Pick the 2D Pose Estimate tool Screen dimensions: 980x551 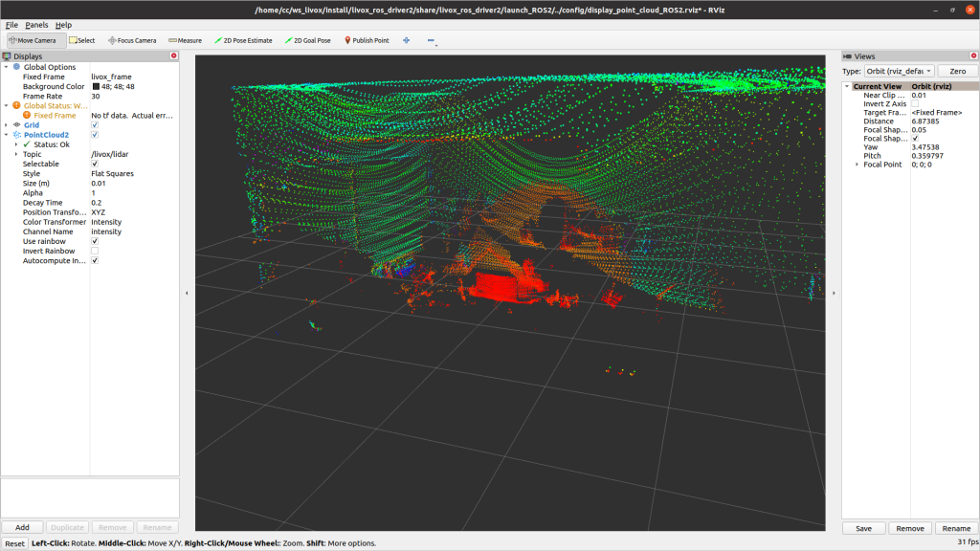coord(243,40)
